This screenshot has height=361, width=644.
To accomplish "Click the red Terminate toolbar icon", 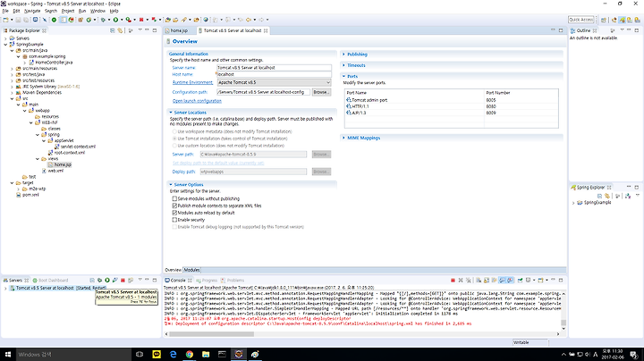I will point(141,20).
